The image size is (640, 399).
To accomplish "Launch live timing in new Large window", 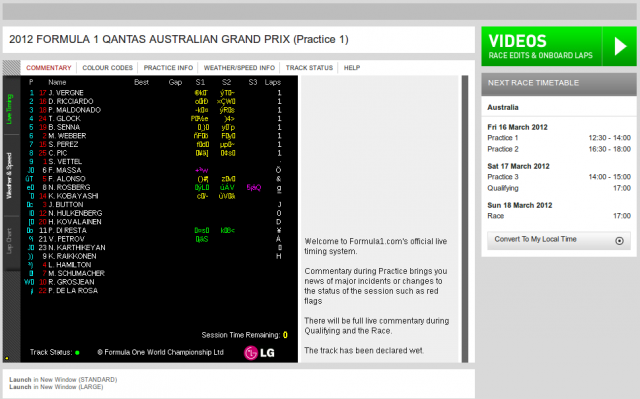I will click(56, 387).
